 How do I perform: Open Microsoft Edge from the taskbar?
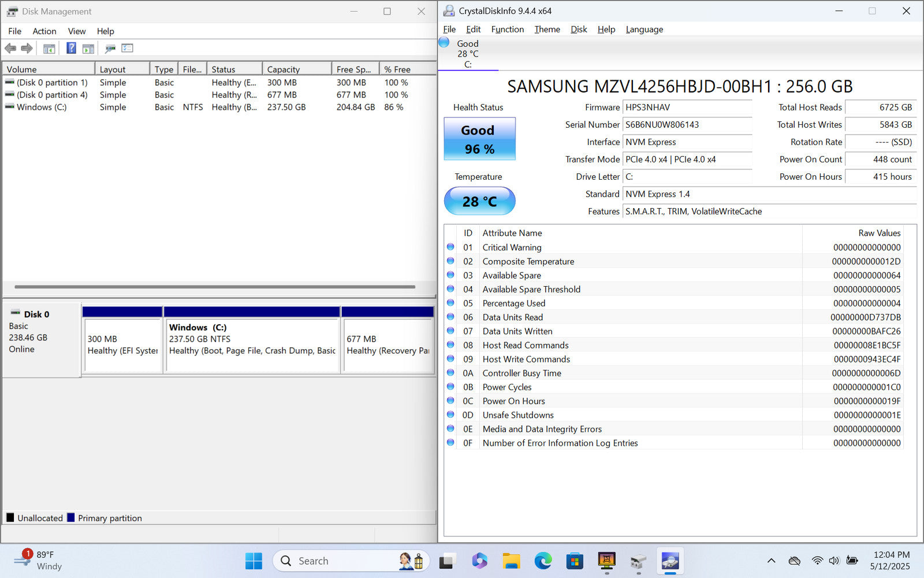pos(543,561)
